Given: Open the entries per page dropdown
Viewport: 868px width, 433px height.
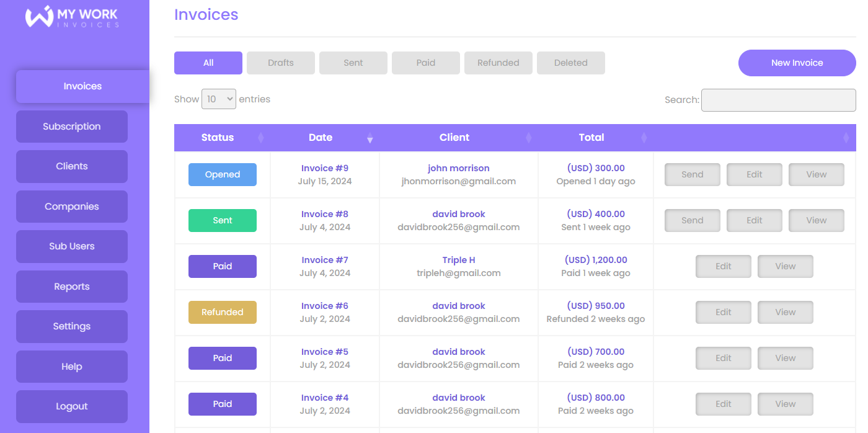Looking at the screenshot, I should [x=219, y=99].
